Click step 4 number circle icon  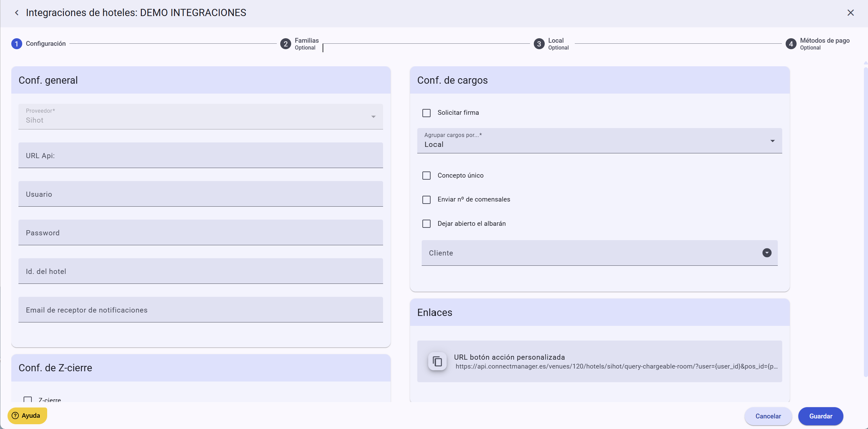[x=791, y=44]
